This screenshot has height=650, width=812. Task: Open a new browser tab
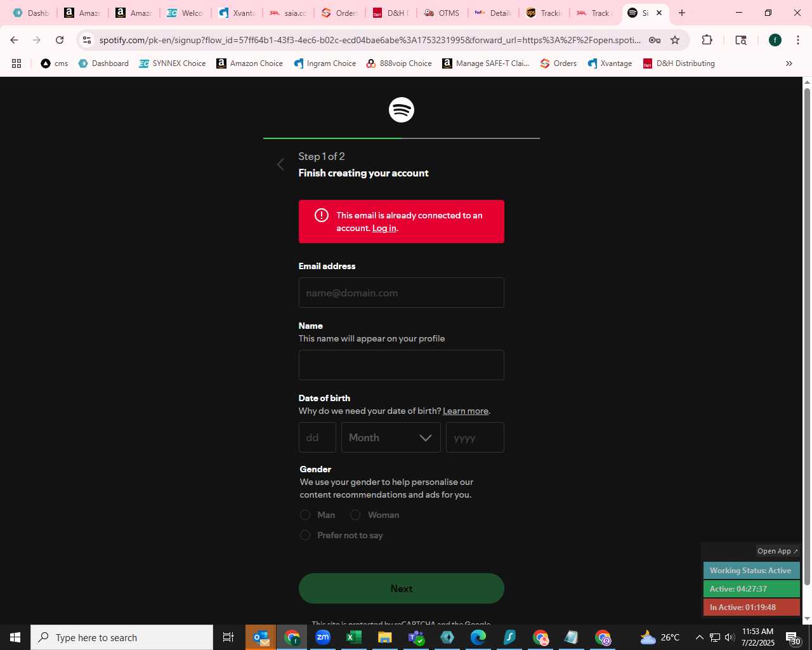pyautogui.click(x=682, y=13)
